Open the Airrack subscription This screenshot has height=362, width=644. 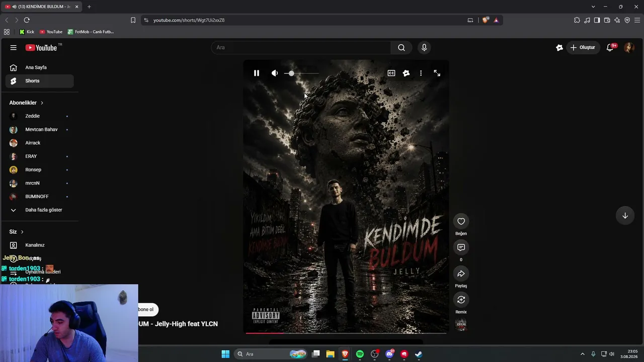click(40, 143)
